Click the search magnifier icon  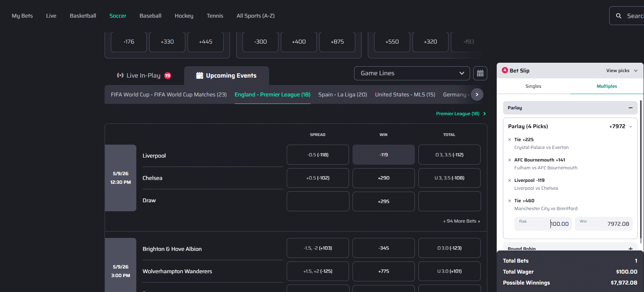click(x=619, y=16)
